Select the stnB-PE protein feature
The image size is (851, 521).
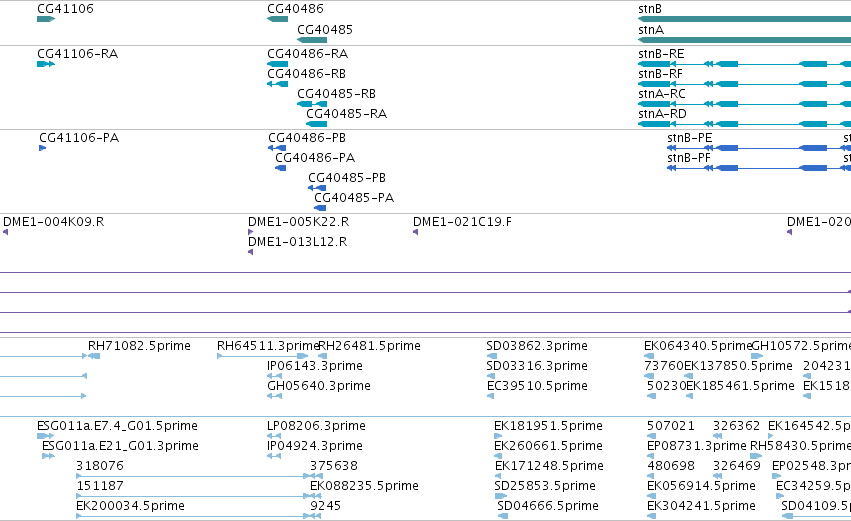759,148
